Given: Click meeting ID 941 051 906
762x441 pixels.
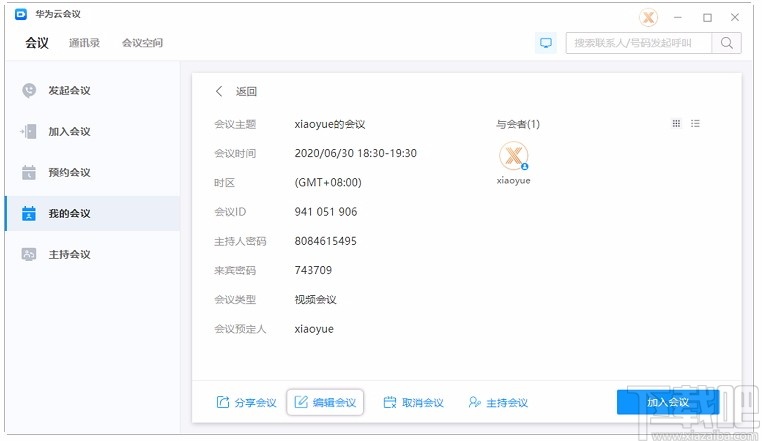Looking at the screenshot, I should click(x=326, y=212).
